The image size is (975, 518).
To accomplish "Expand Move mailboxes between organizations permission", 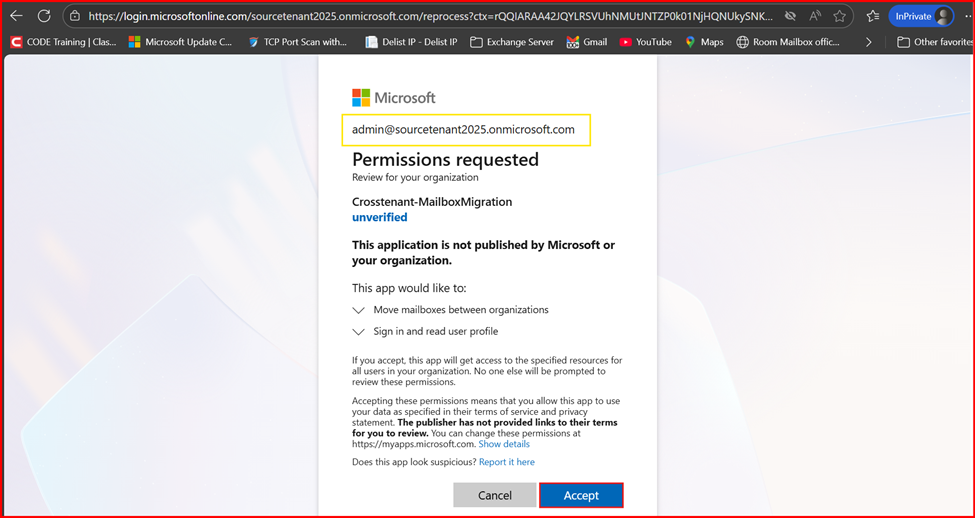I will tap(359, 310).
